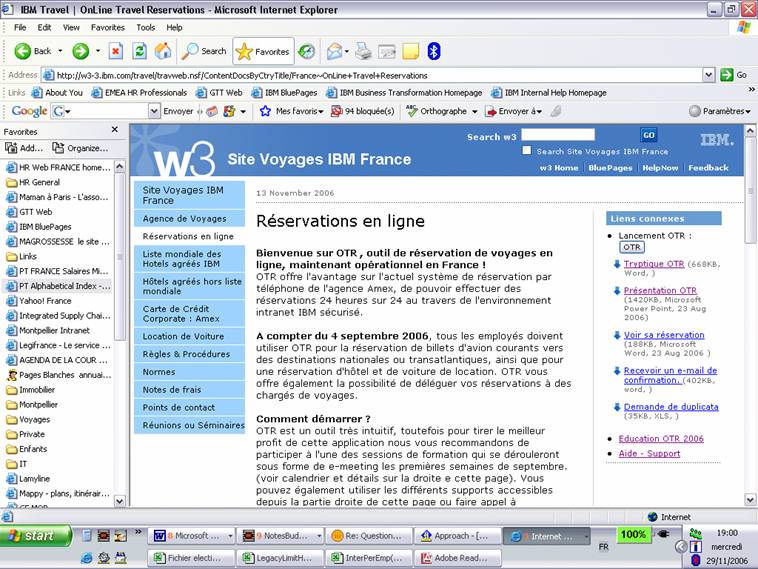Expand the quick launch overflow chevron
This screenshot has width=758, height=569.
[138, 532]
